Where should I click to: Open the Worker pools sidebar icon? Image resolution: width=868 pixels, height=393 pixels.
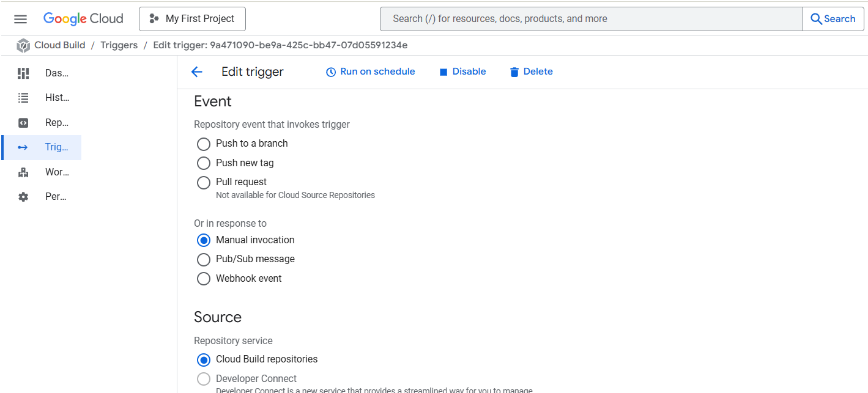23,172
